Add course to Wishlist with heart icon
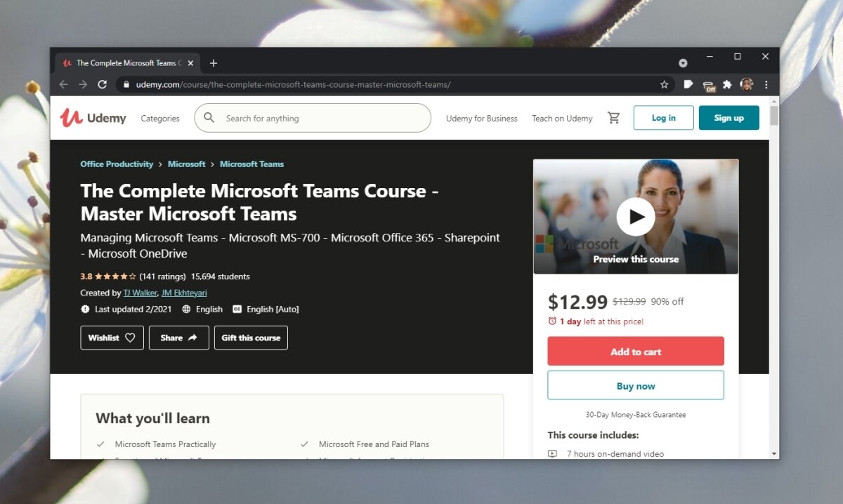This screenshot has height=504, width=843. click(x=112, y=338)
